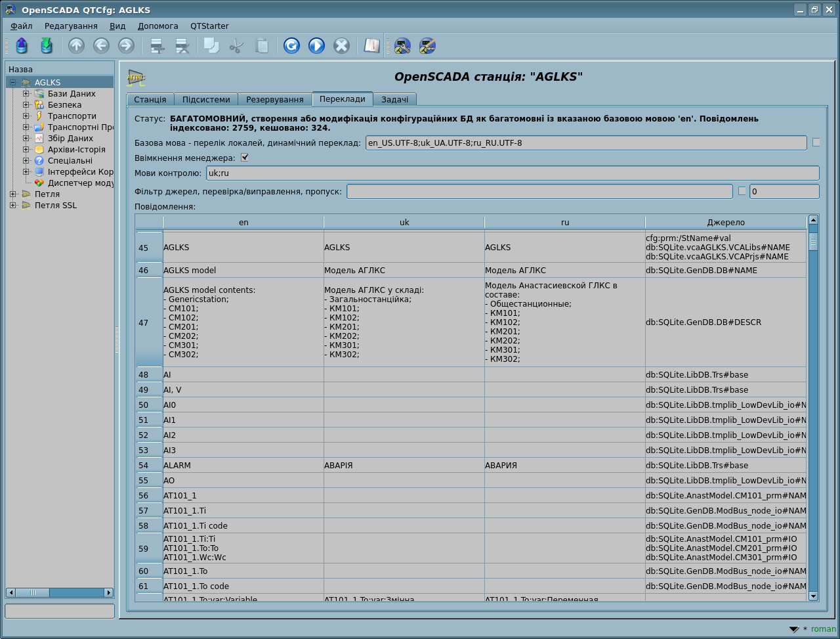Open the Файл menu
Image resolution: width=840 pixels, height=639 pixels.
(x=22, y=26)
